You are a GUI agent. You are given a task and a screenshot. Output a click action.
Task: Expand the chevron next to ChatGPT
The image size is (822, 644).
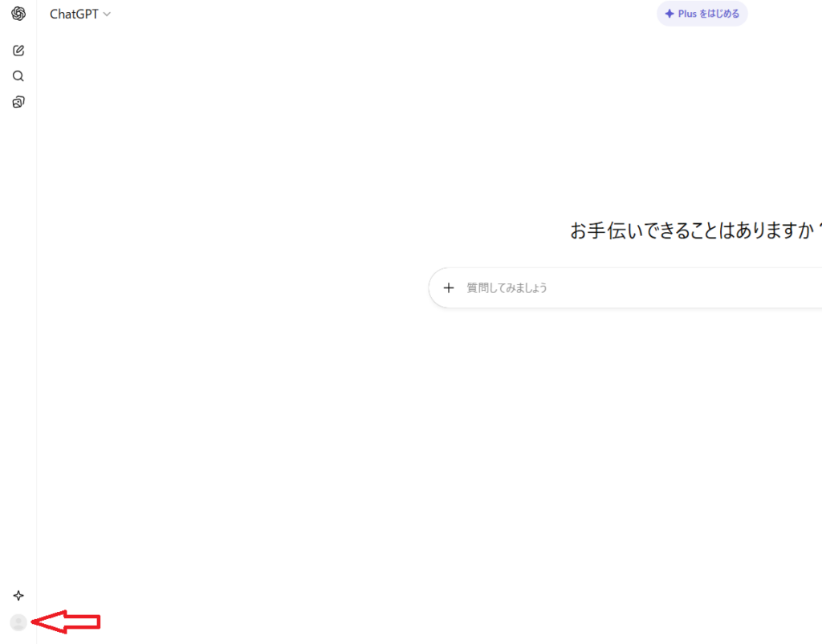[x=108, y=14]
